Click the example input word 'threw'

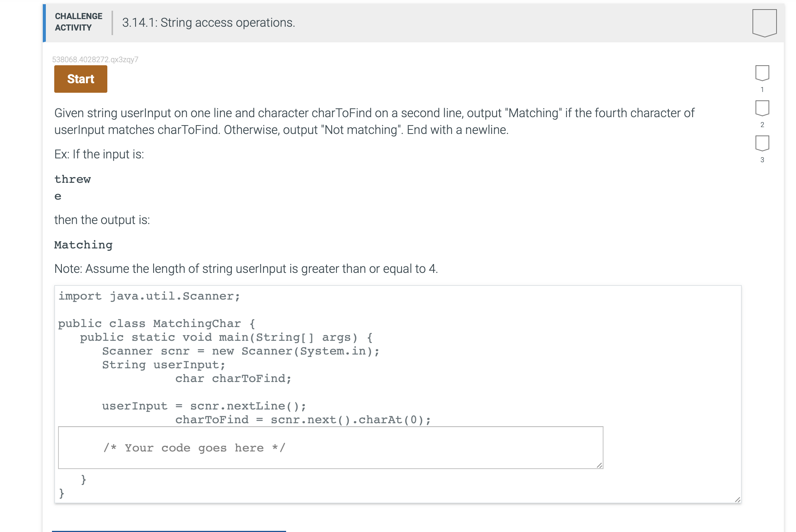(x=73, y=179)
